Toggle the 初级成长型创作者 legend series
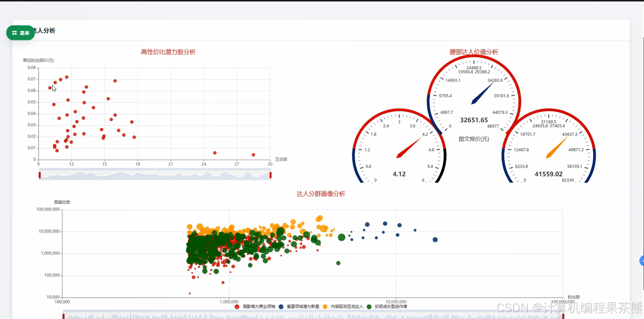This screenshot has height=319, width=644. tap(387, 306)
